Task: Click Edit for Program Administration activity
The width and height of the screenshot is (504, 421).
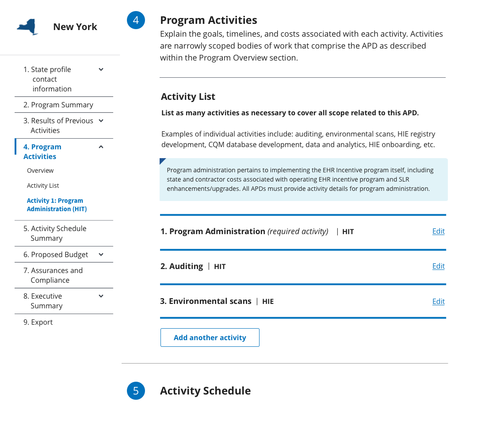Action: [438, 231]
